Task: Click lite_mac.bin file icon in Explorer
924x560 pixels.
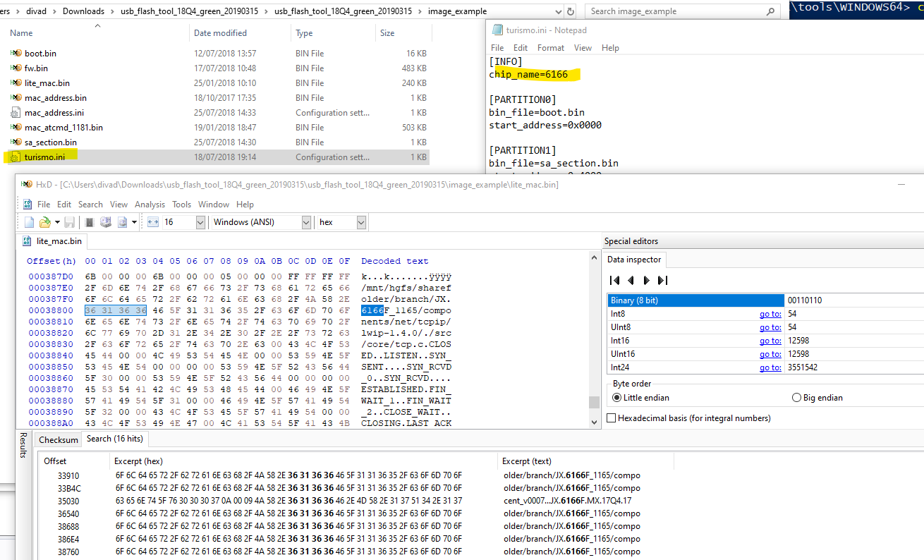Action: (x=16, y=83)
